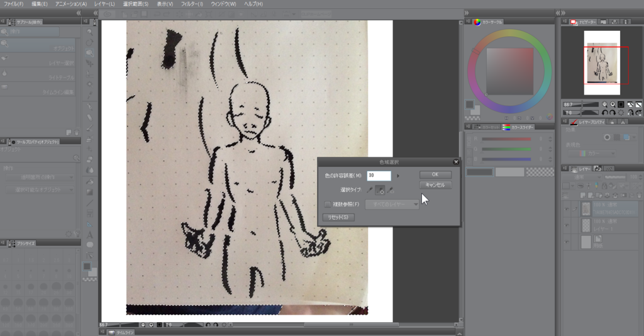The height and width of the screenshot is (336, 644).
Task: Click the new layer folder icon
Action: pos(598,196)
